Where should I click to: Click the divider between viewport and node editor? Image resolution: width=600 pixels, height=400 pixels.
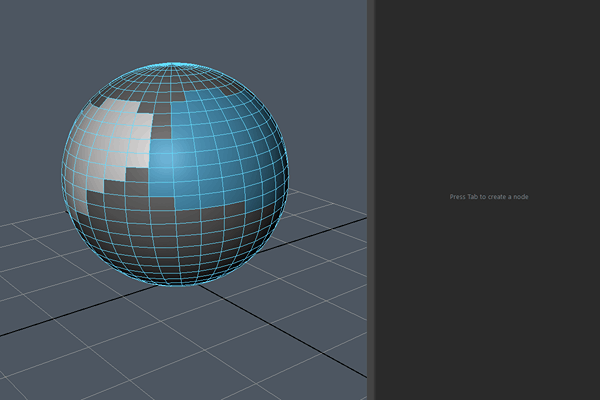click(x=370, y=200)
